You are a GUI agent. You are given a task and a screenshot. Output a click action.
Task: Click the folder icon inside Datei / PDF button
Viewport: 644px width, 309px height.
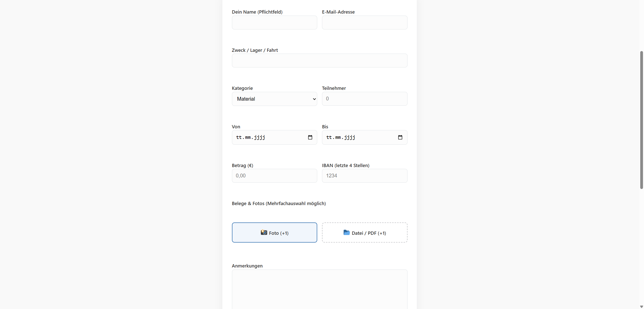tap(347, 233)
